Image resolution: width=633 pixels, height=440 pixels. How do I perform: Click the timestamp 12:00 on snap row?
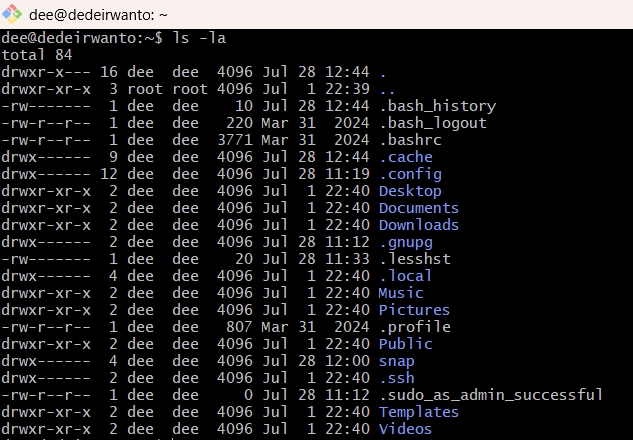pos(347,361)
